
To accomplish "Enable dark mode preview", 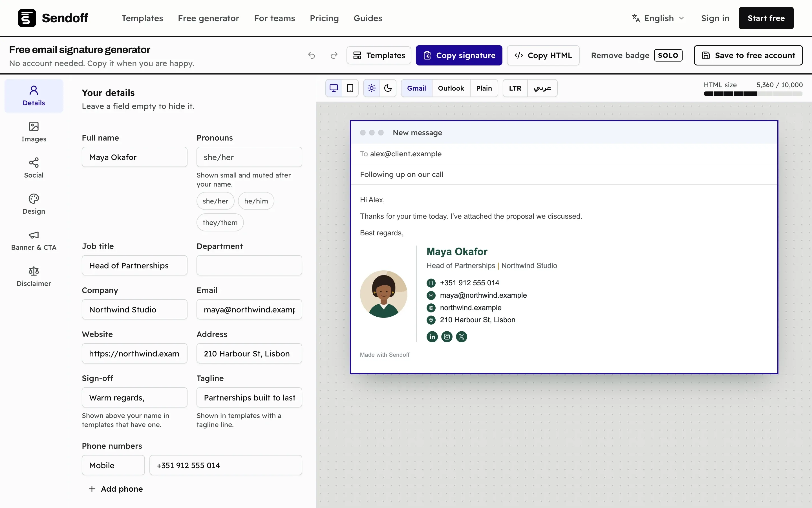I will coord(388,88).
